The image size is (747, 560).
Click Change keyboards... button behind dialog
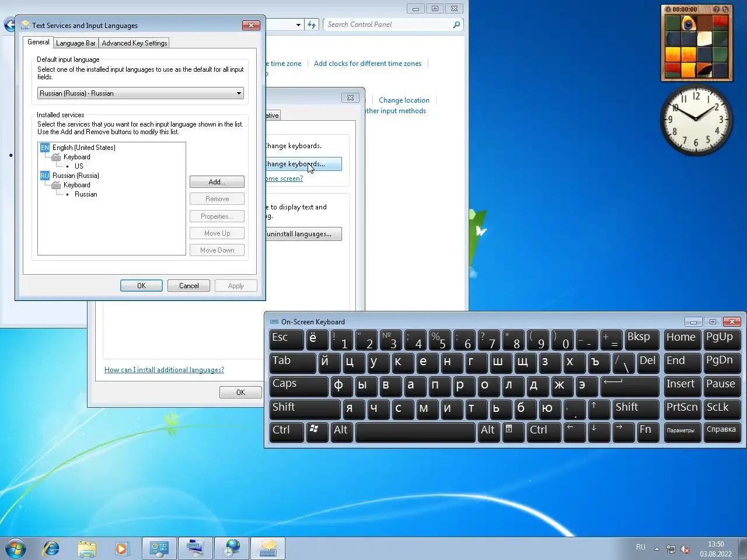pos(303,164)
